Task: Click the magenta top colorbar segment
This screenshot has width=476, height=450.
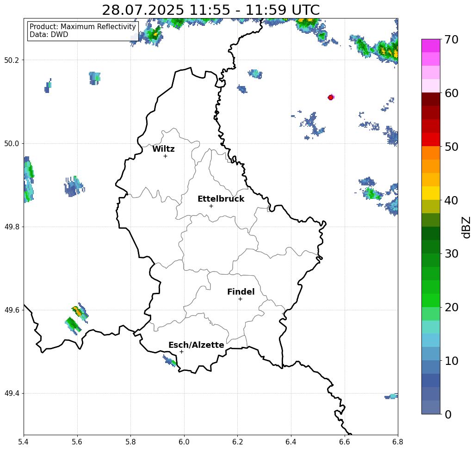Action: 431,46
